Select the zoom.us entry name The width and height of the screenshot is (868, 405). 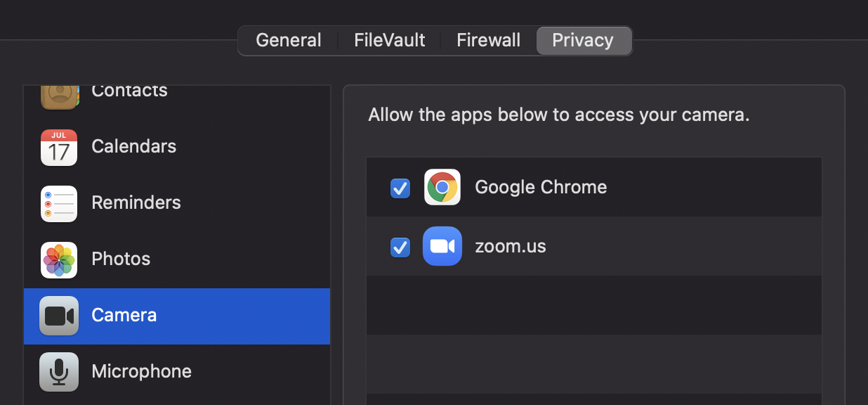[x=511, y=246]
